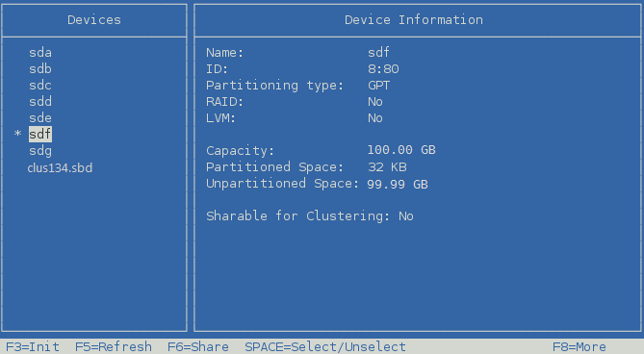Click the SPACE=Select/Unselect label

point(325,347)
